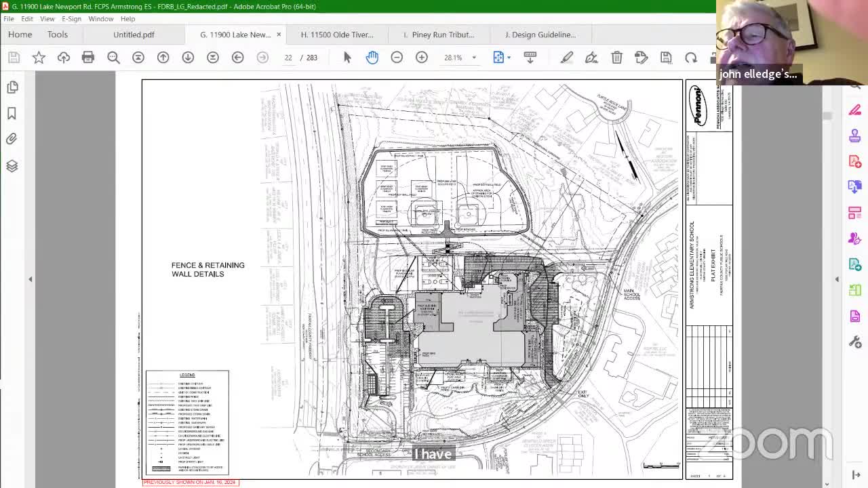Image resolution: width=868 pixels, height=488 pixels.
Task: Enable the highlight pen tool
Action: click(x=567, y=58)
